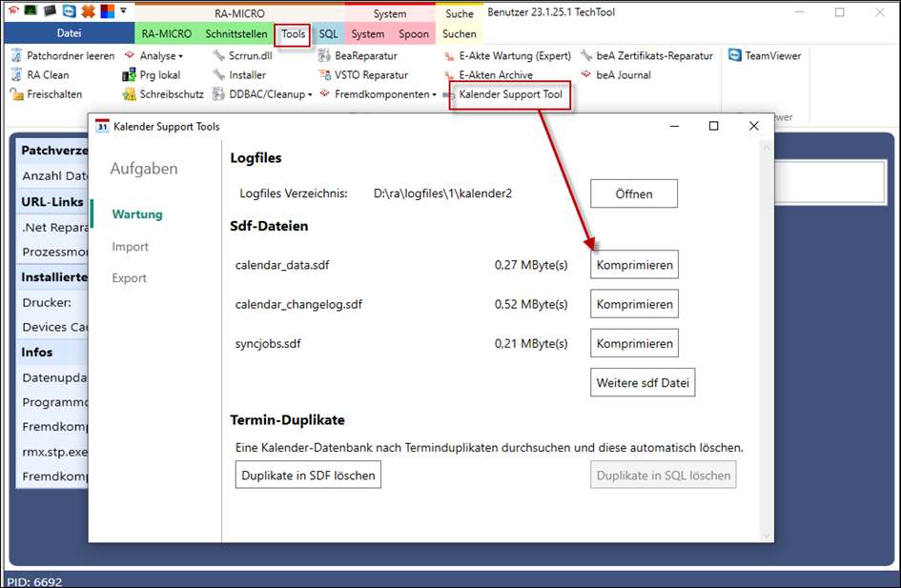
Task: Minimize the TechTool main window
Action: click(800, 11)
